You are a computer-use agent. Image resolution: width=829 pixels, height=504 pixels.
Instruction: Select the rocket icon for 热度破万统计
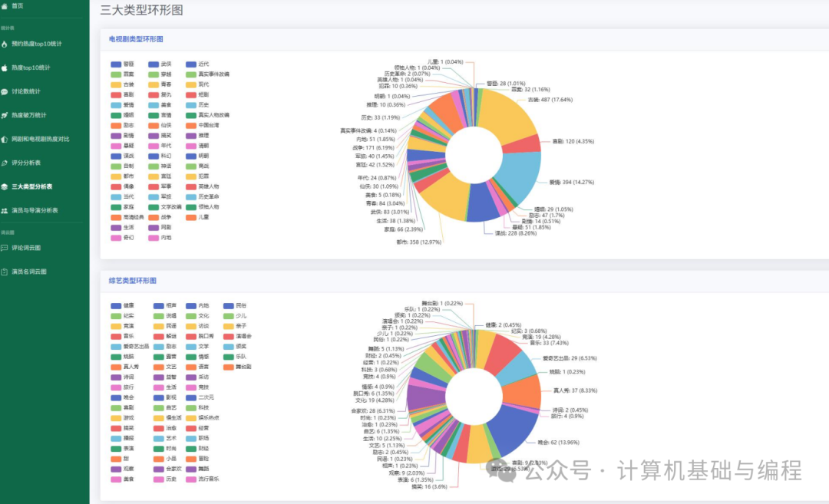tap(6, 115)
